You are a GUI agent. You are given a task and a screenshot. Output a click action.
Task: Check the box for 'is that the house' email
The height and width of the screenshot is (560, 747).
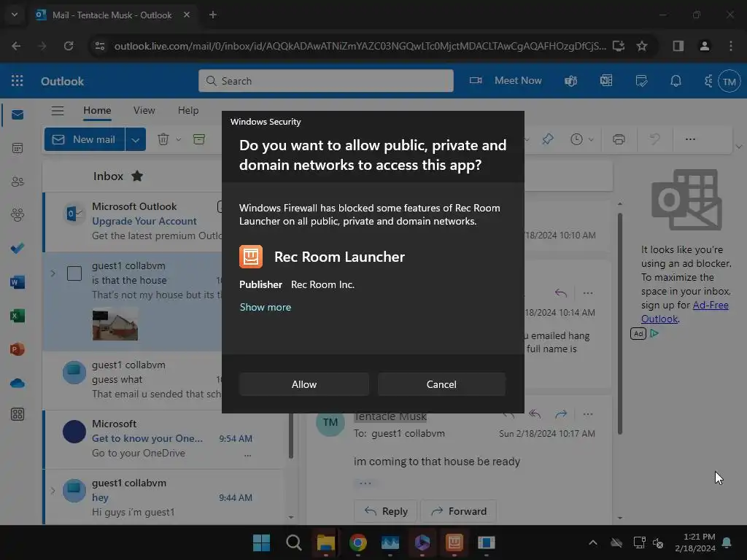pos(74,273)
